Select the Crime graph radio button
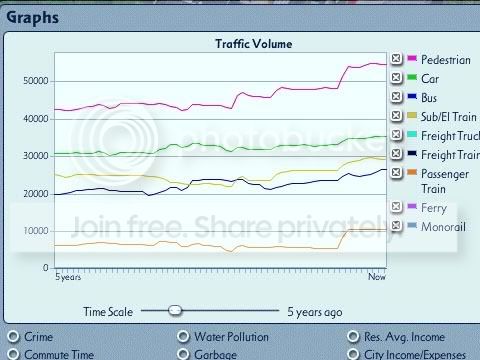 pyautogui.click(x=13, y=336)
